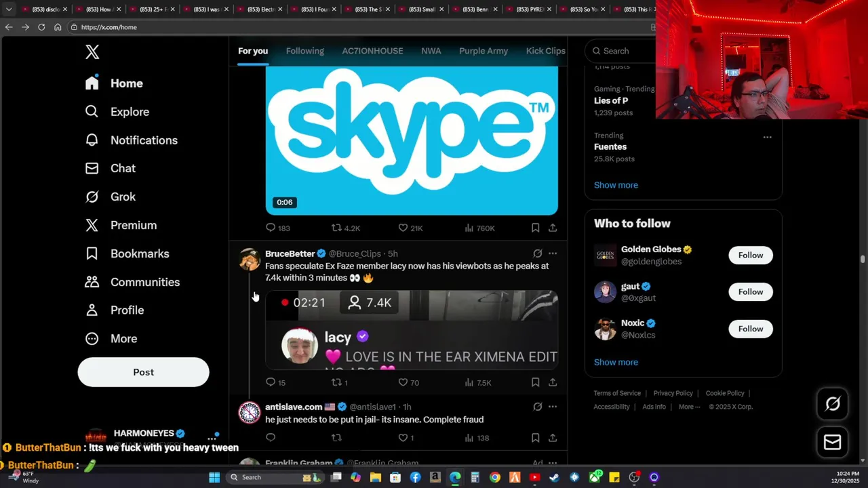Image resolution: width=868 pixels, height=488 pixels.
Task: Reload the page in browser toolbar
Action: (x=41, y=27)
